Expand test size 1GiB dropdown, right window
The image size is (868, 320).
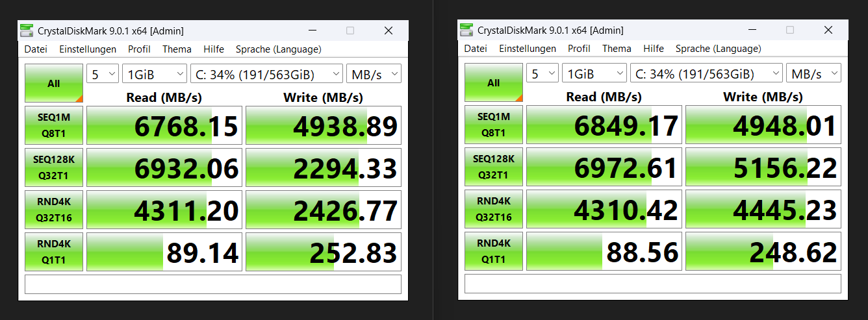[594, 73]
